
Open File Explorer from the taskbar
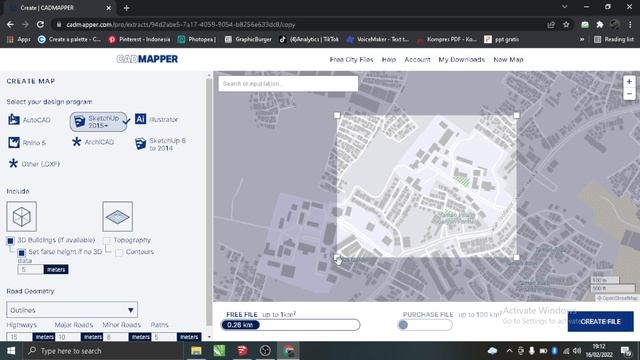click(196, 351)
